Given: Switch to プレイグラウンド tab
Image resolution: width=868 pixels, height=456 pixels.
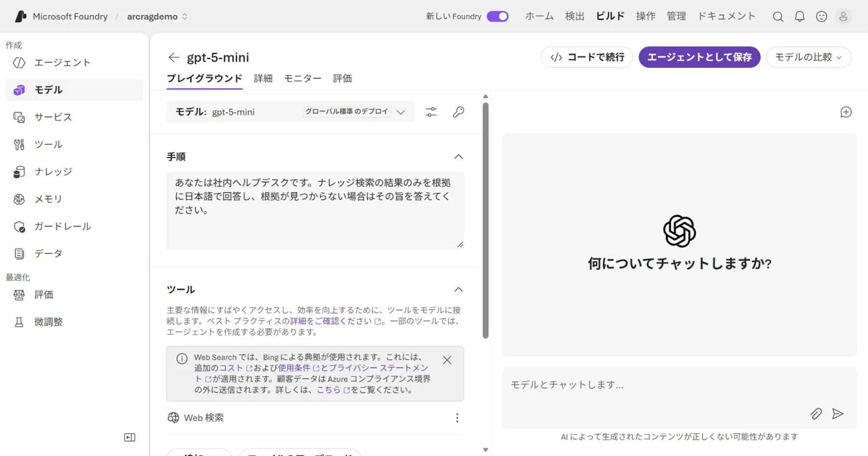Looking at the screenshot, I should click(204, 78).
